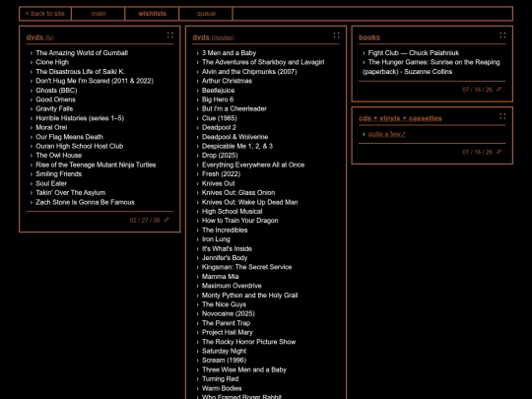532x399 pixels.
Task: Select 'Clue (1985)' entry
Action: click(x=220, y=118)
